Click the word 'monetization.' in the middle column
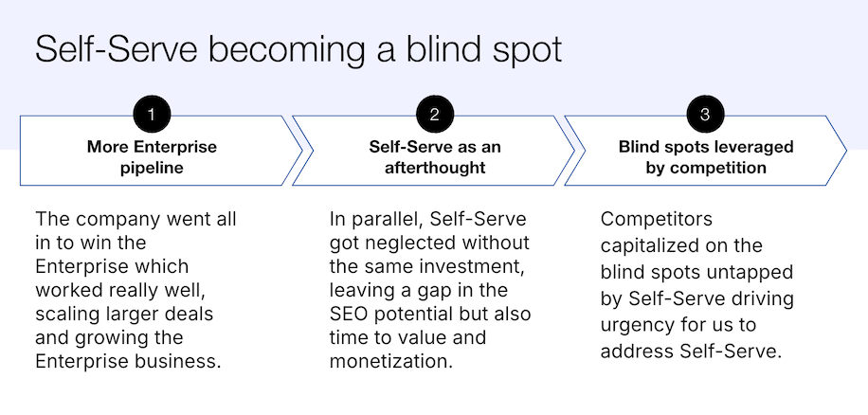 pos(391,361)
